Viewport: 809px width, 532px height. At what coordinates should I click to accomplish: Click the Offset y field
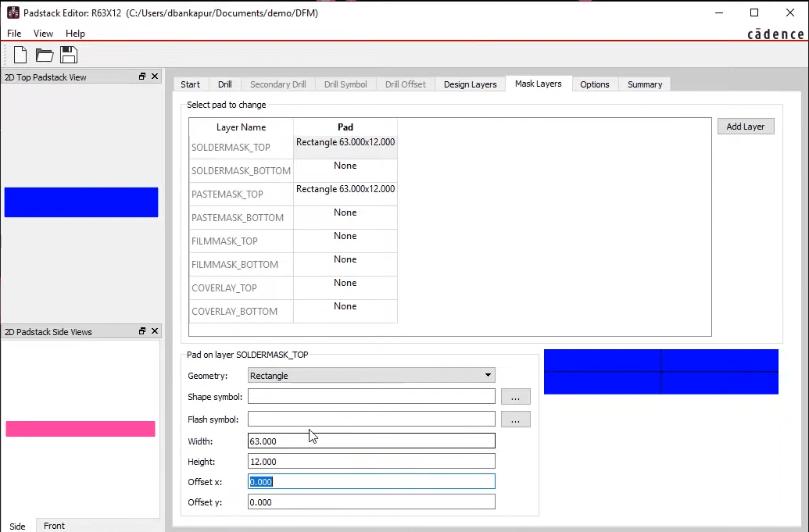pyautogui.click(x=371, y=502)
